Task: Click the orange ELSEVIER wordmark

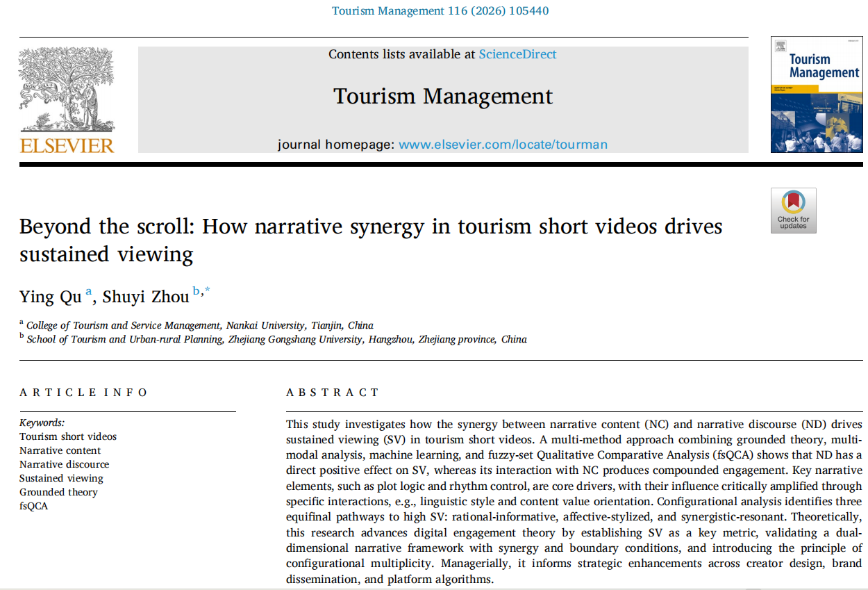Action: pos(67,145)
